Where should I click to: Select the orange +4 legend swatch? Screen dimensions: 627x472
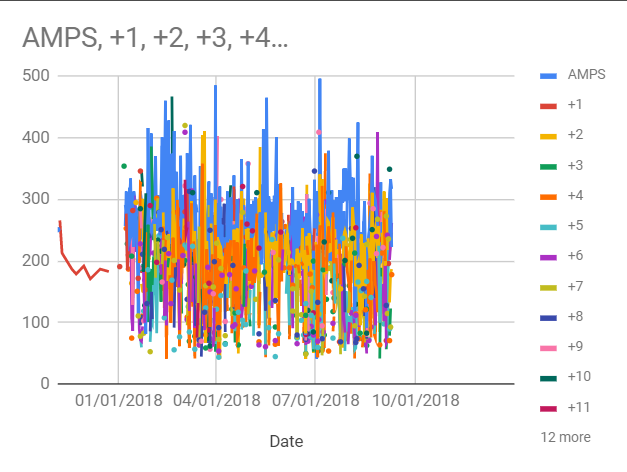coord(548,195)
